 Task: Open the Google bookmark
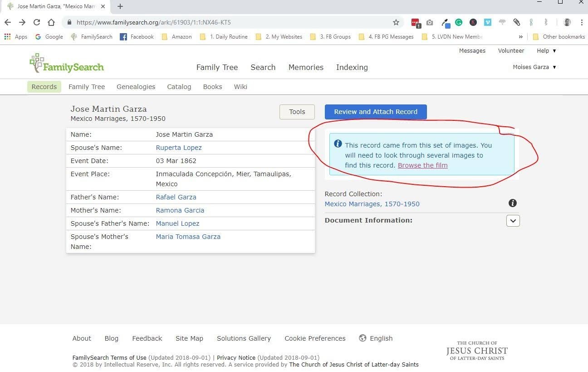pos(49,37)
